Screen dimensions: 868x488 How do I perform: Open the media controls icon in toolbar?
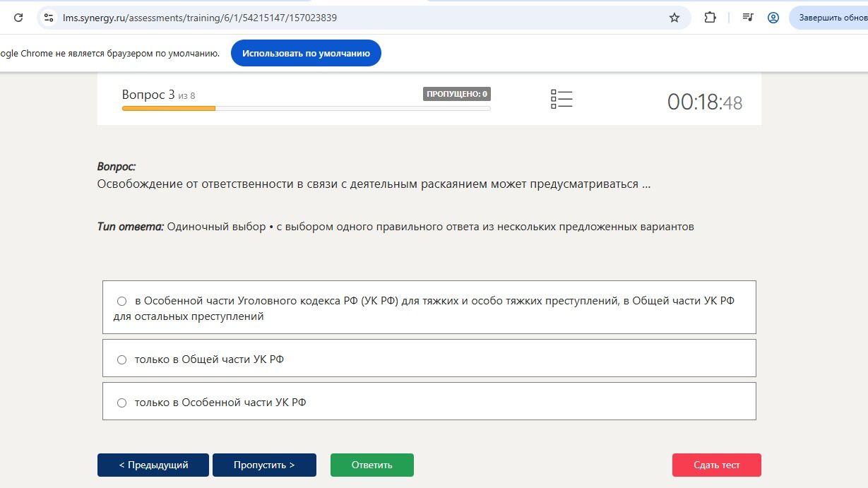point(748,18)
